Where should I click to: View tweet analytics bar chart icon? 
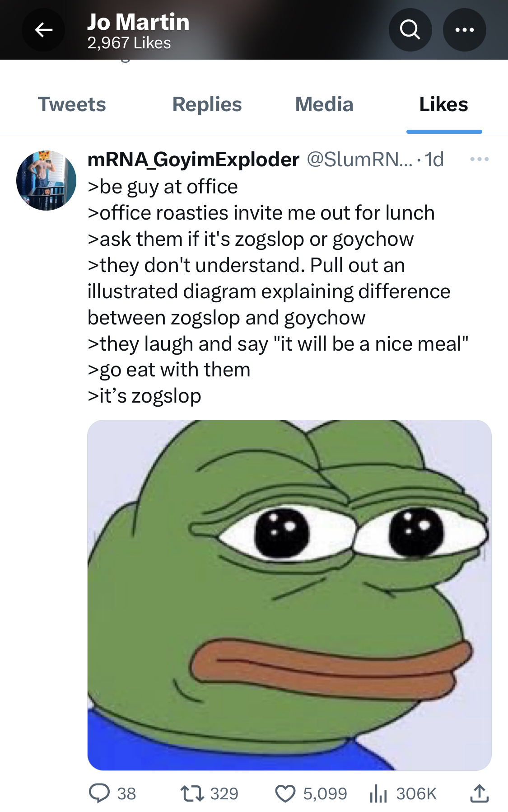(x=378, y=793)
